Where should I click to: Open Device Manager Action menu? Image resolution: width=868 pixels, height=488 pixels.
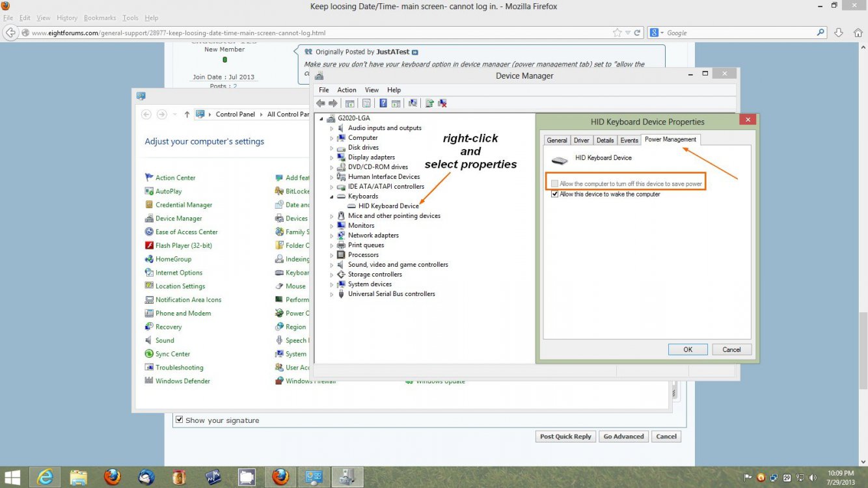click(347, 90)
